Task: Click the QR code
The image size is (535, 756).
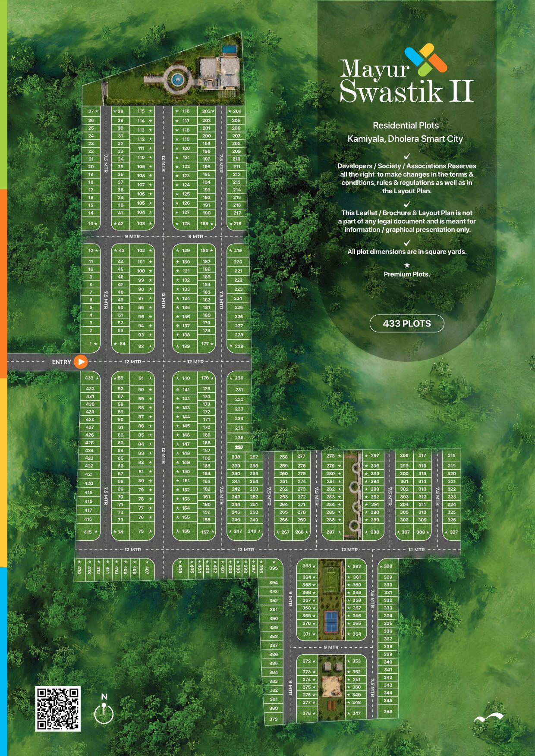Action: (x=58, y=709)
